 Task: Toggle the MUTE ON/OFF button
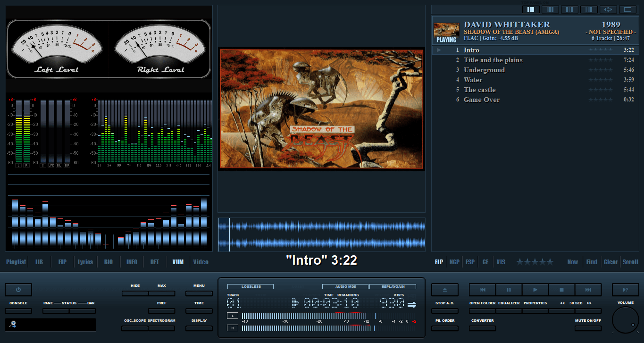point(588,328)
